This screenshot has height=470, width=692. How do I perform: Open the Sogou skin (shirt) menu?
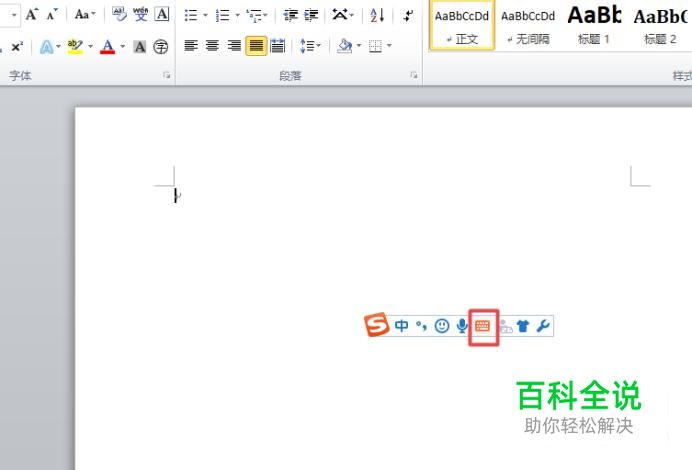pos(523,326)
